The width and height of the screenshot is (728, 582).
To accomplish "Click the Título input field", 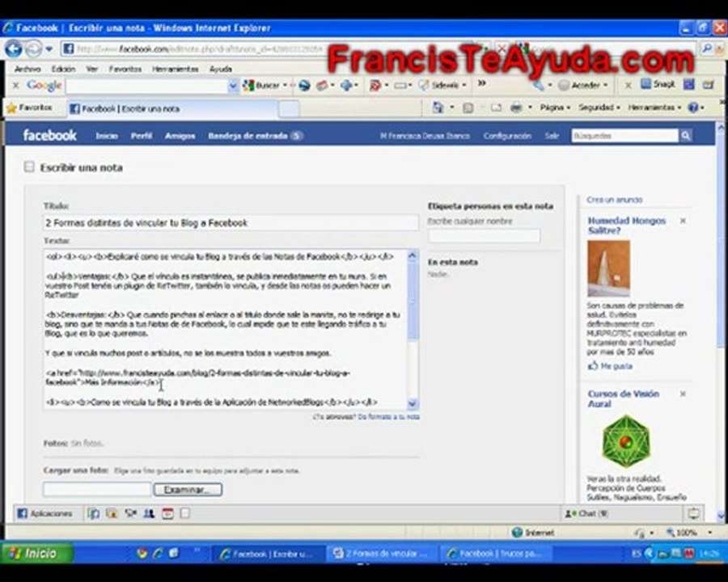I will [x=231, y=223].
